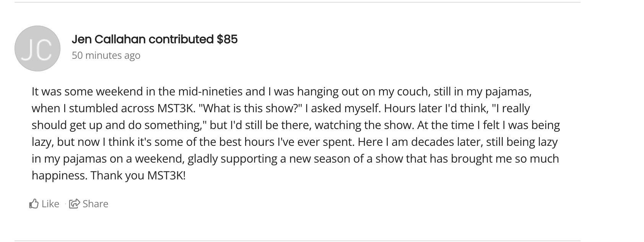Click the $85 contribution amount
The image size is (644, 242).
click(227, 39)
